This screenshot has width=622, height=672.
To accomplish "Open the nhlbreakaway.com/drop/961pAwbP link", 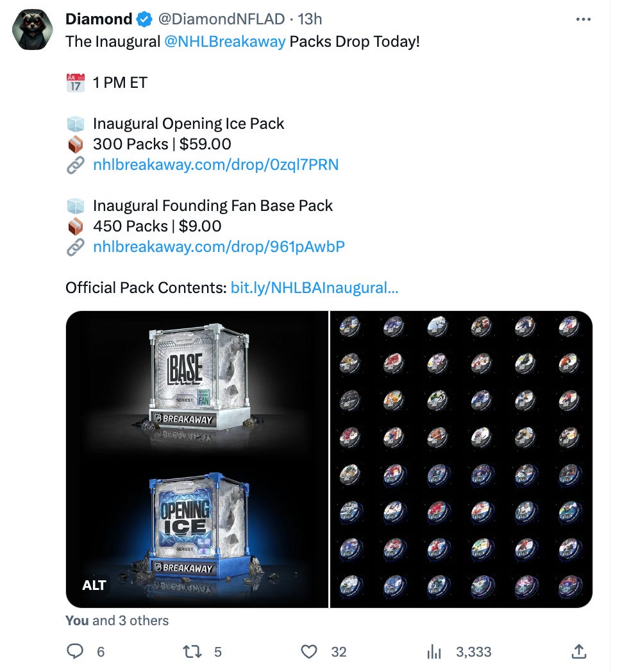I will pyautogui.click(x=219, y=246).
